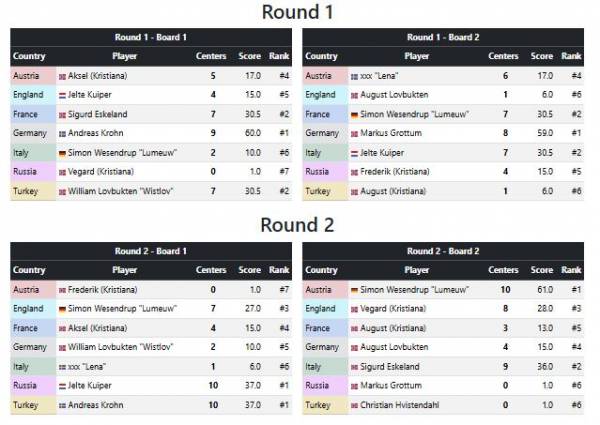Click the pink Austria country cell in Round 1 Board 1
The image size is (600, 425).
[x=33, y=76]
